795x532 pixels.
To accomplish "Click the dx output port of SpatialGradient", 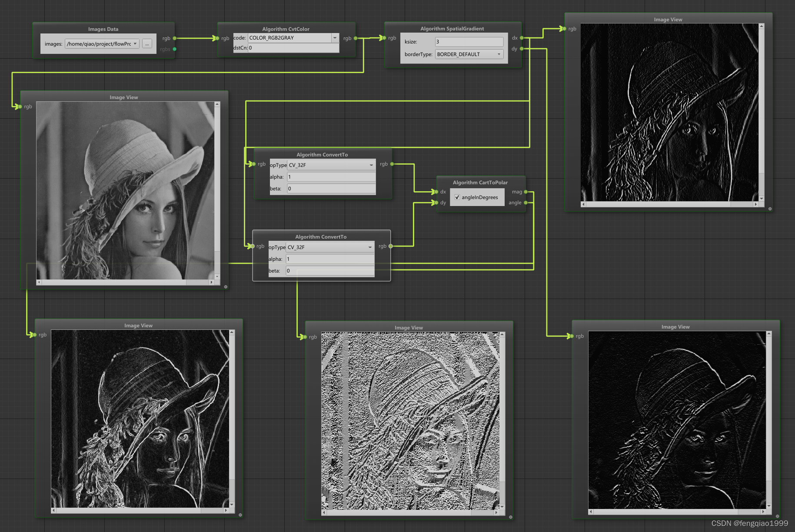I will coord(522,38).
